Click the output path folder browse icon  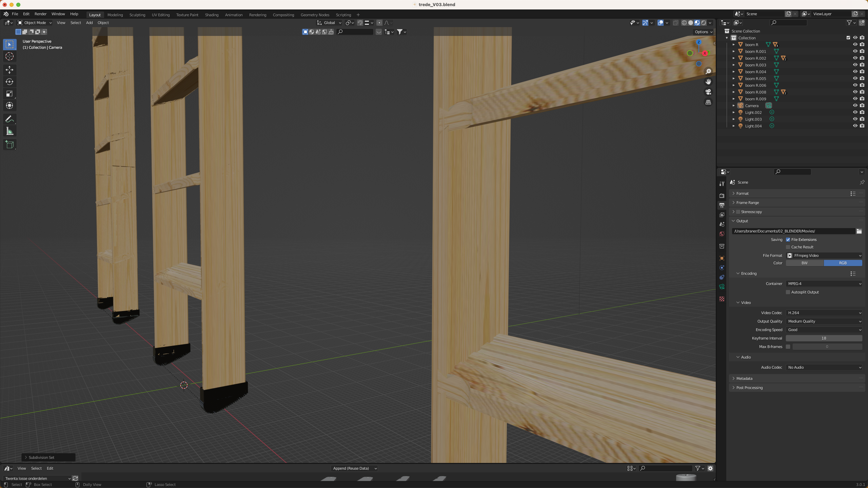(859, 231)
